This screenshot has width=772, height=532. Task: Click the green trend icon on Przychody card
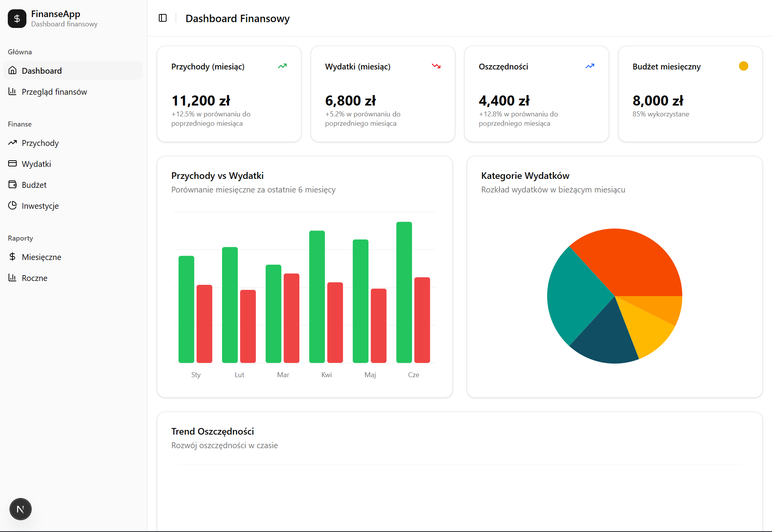pyautogui.click(x=283, y=66)
